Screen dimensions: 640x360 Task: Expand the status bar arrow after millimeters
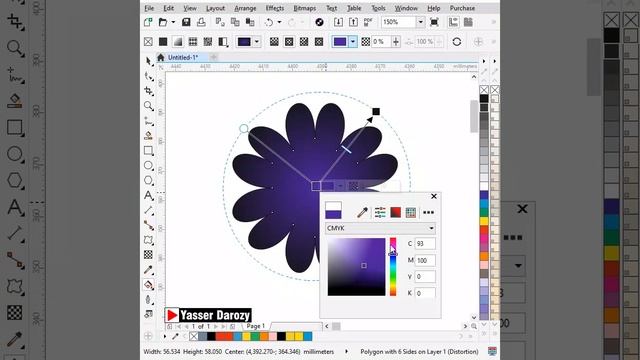click(x=347, y=351)
